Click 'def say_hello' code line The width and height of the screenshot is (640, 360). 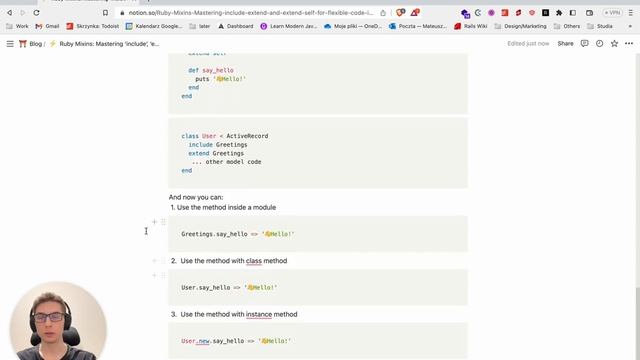click(x=211, y=70)
